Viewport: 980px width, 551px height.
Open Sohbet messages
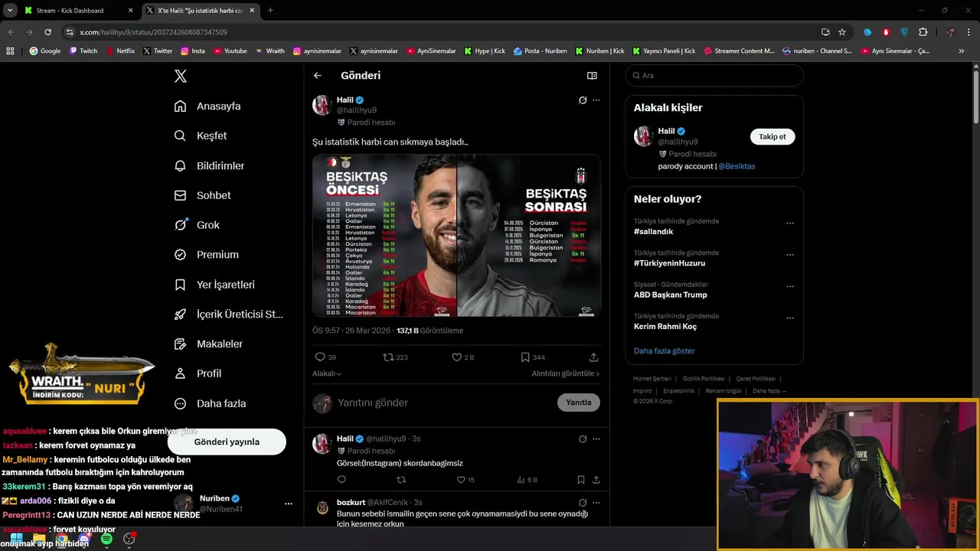tap(202, 195)
